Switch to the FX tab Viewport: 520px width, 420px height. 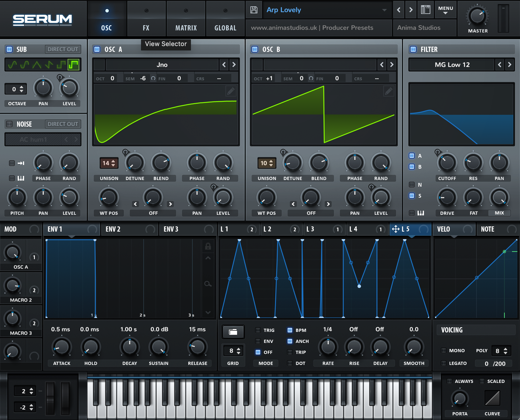tap(146, 19)
